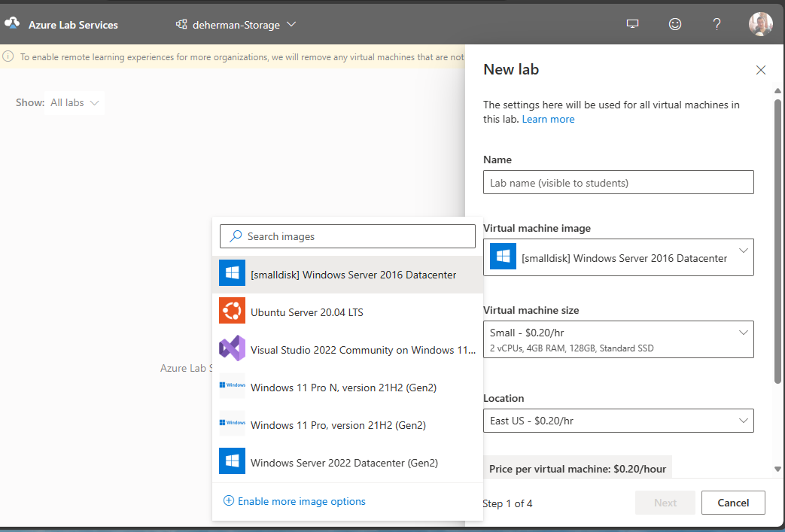
Task: Click the Visual Studio 2022 Community icon
Action: coord(233,348)
